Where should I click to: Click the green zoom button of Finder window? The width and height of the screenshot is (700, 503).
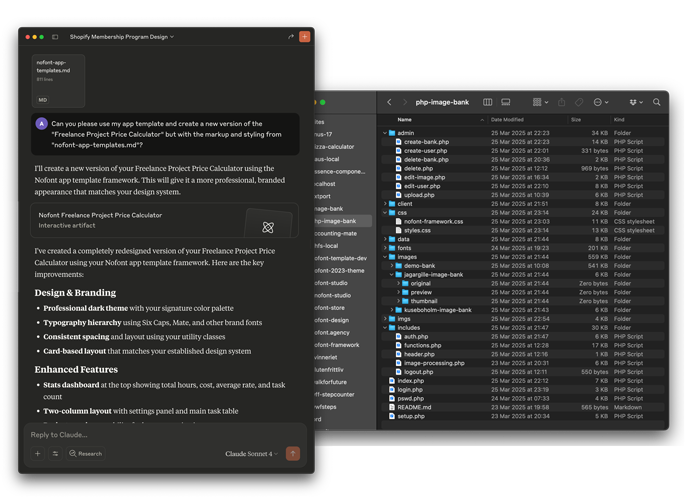click(x=323, y=102)
